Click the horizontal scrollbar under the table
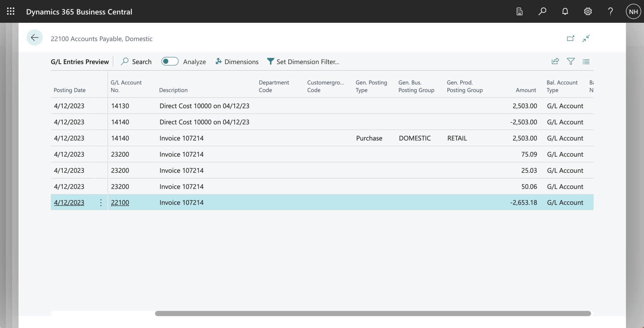This screenshot has width=644, height=328. 373,313
